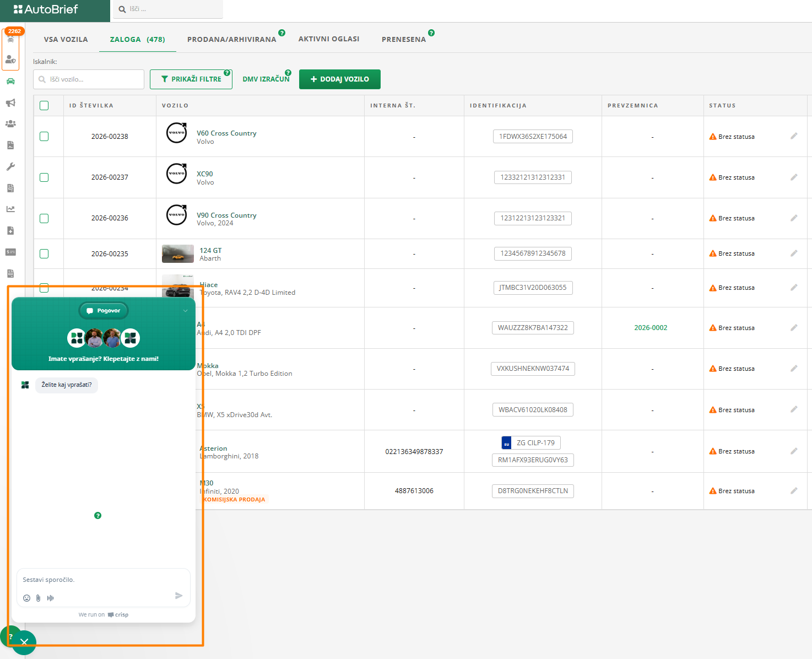Open the megaphone ads sidebar icon
The height and width of the screenshot is (659, 812).
[10, 103]
